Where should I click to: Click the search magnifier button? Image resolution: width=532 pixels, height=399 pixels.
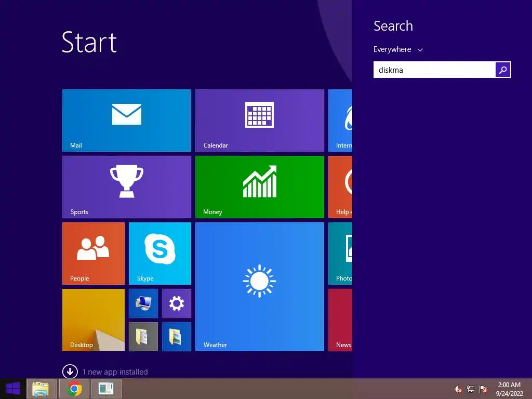503,70
